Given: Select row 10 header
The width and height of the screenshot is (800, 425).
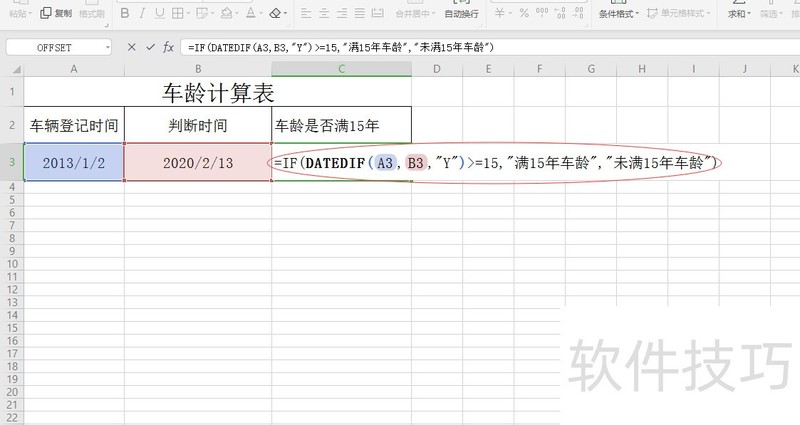Looking at the screenshot, I should coord(12,264).
